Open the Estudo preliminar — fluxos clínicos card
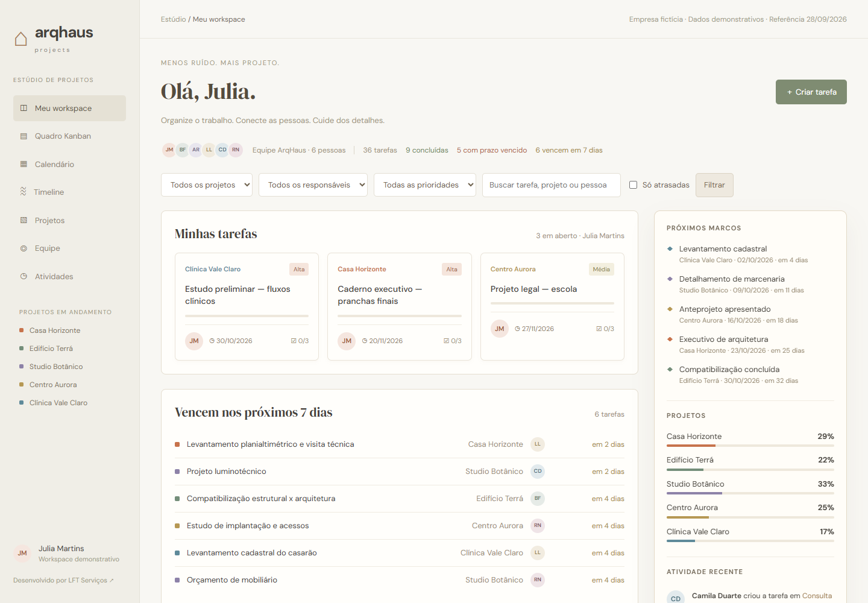 (247, 307)
